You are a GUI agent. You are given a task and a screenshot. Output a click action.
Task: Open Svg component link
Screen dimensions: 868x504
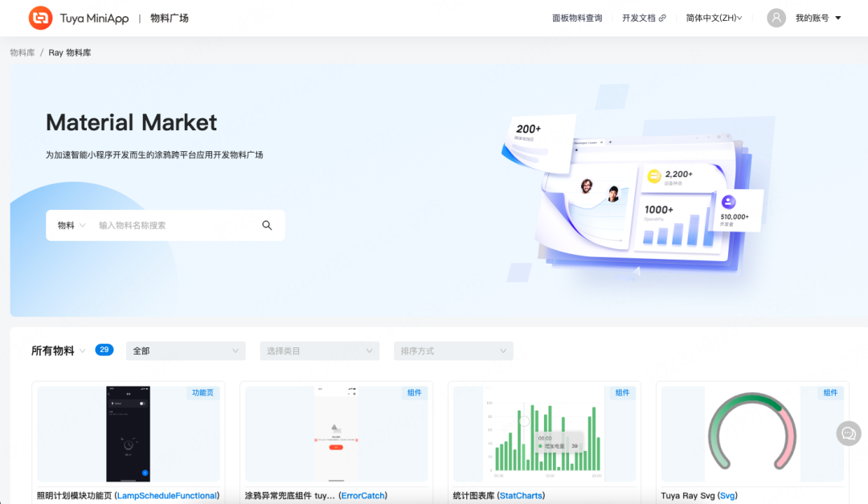(x=727, y=496)
